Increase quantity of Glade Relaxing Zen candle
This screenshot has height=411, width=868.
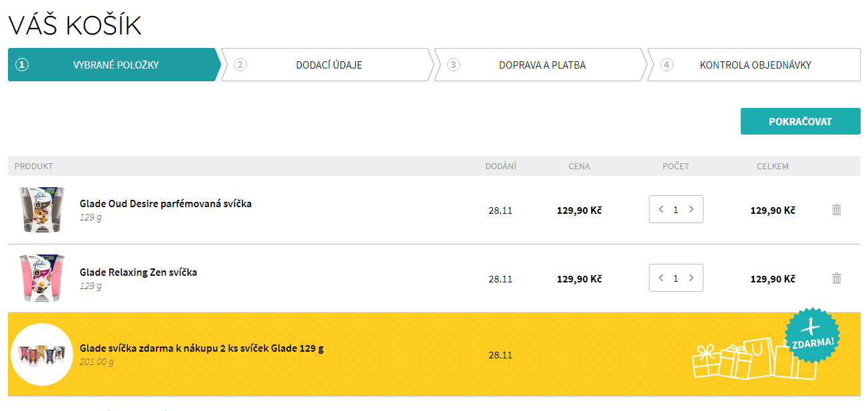click(691, 278)
